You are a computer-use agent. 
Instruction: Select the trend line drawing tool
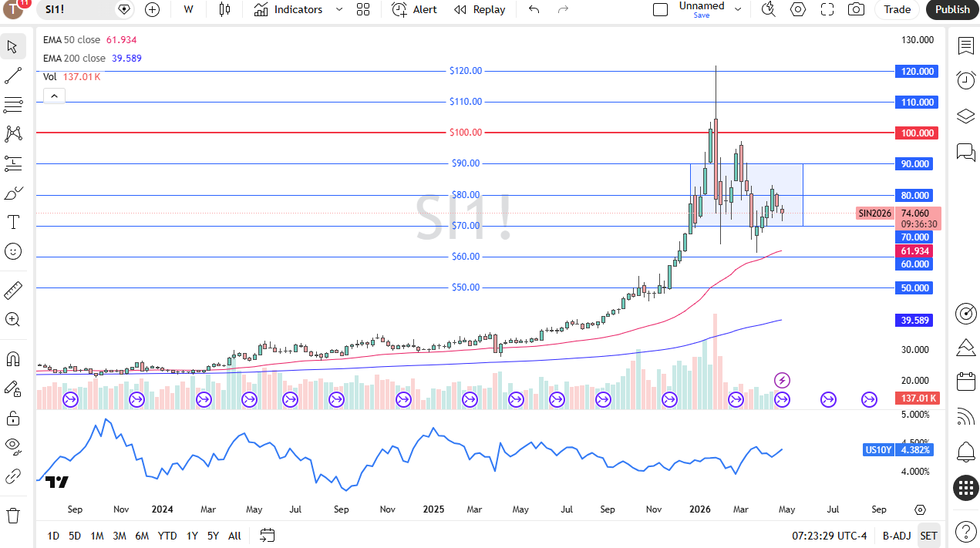pyautogui.click(x=12, y=76)
